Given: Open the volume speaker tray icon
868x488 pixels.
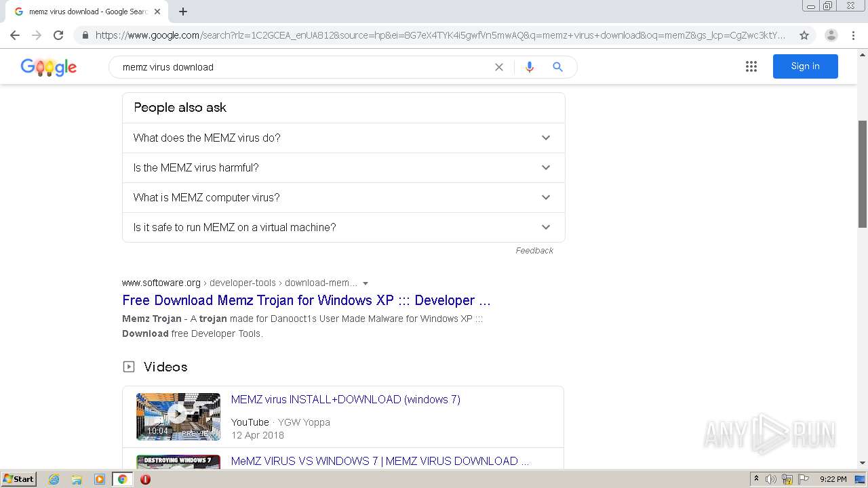Looking at the screenshot, I should click(x=772, y=479).
